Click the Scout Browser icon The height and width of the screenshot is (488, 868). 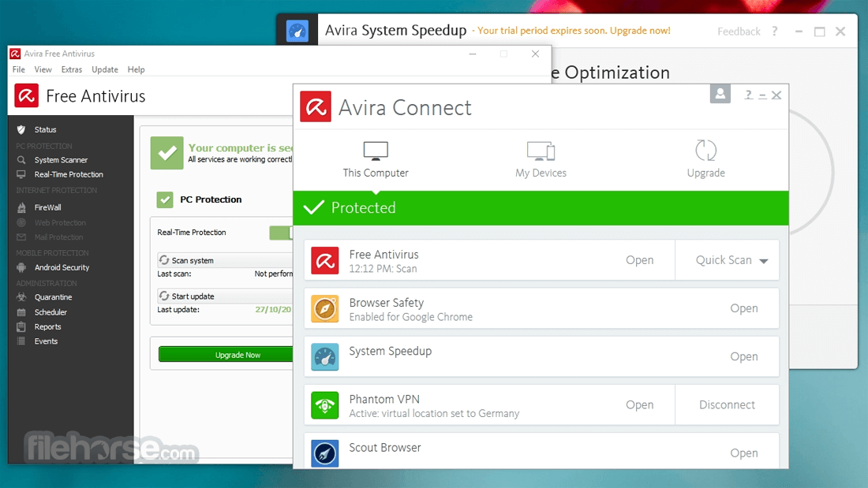324,453
